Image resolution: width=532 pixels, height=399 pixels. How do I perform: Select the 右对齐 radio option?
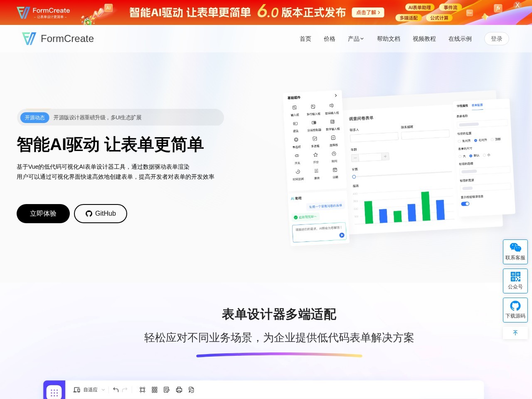click(481, 140)
